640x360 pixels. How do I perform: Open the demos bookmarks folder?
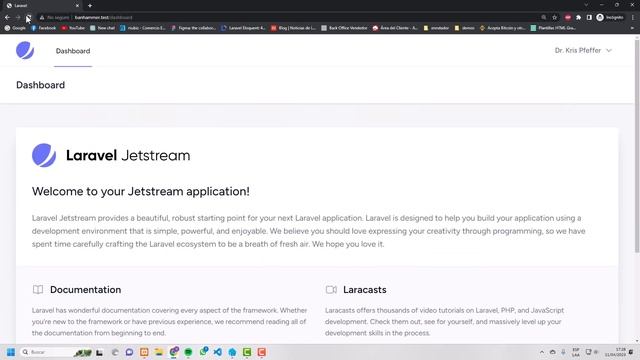(464, 28)
